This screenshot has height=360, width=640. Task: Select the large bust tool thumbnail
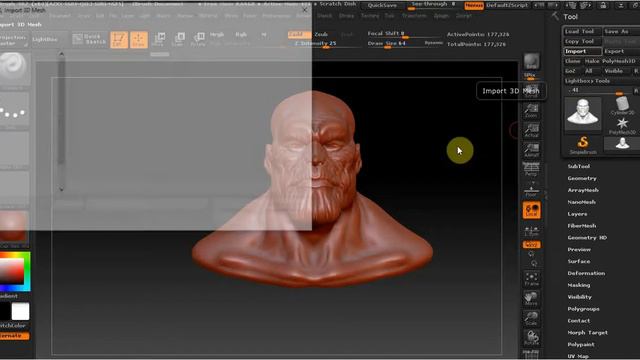(583, 113)
